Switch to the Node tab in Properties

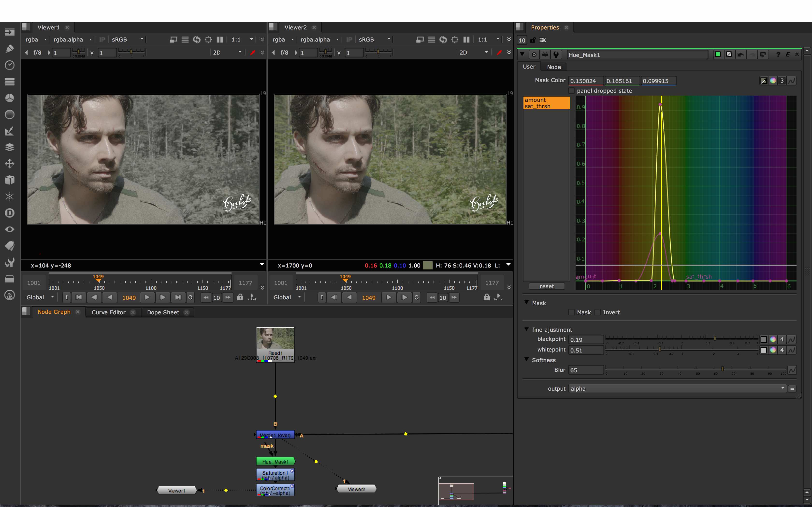[554, 67]
